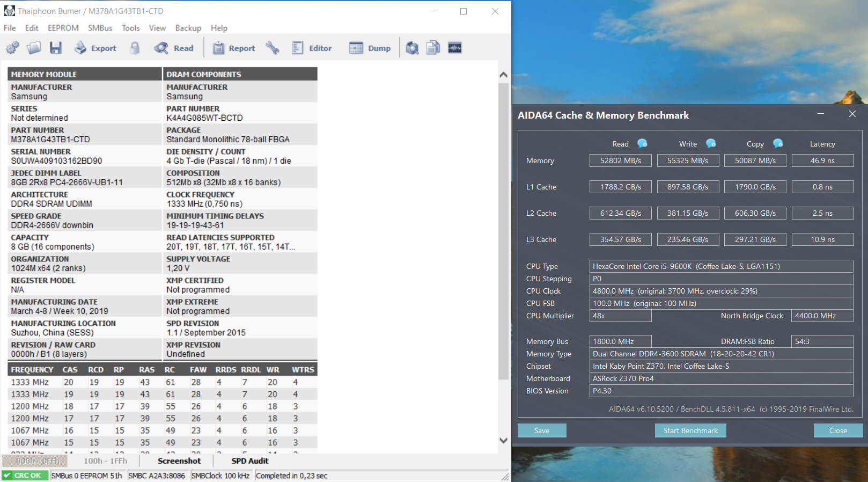Click the padlock write-protection icon

pos(135,48)
